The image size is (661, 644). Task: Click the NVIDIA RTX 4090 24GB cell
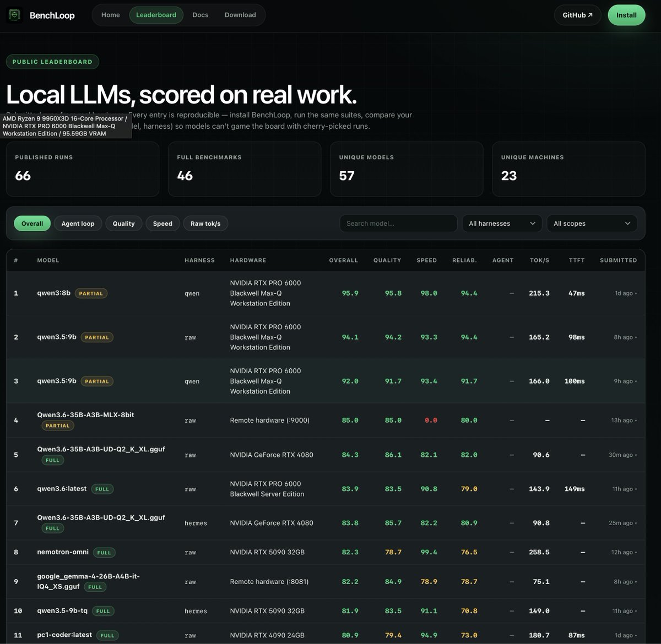click(267, 635)
